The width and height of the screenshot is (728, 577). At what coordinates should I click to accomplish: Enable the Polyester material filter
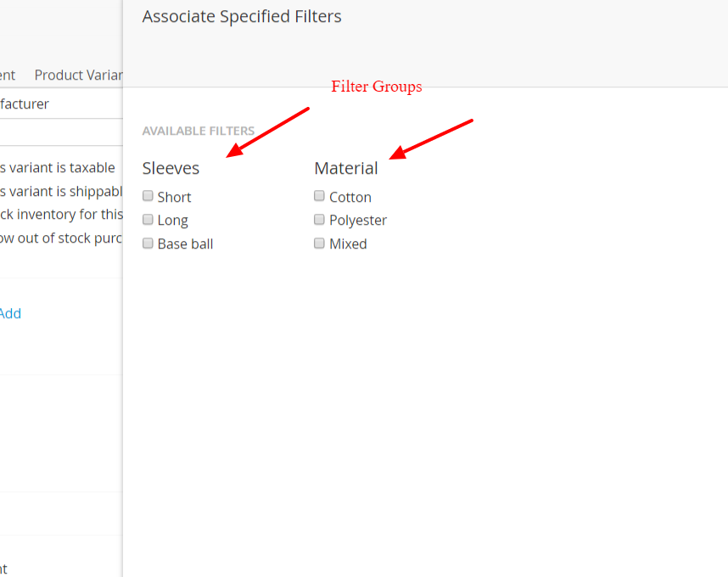click(319, 219)
